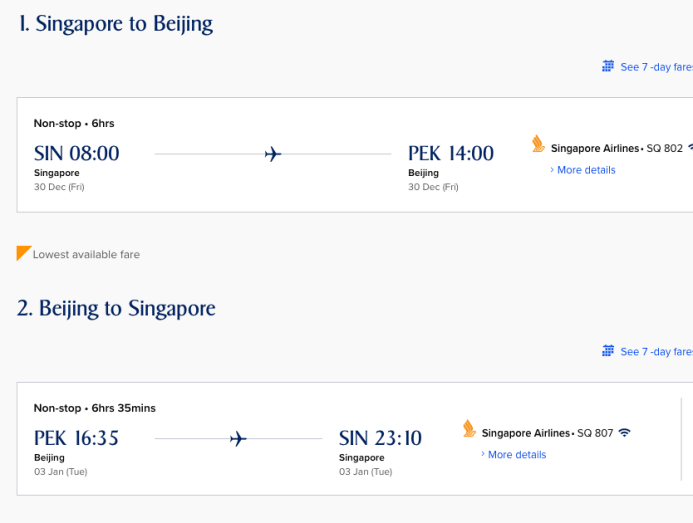Click Singapore Airlines logo beside SQ 807
The width and height of the screenshot is (693, 523).
point(469,429)
